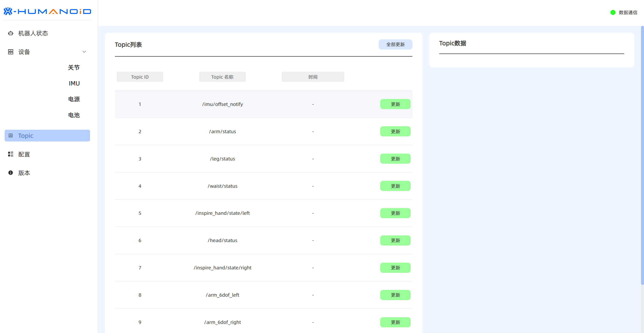Update the /leg/status topic
This screenshot has width=644, height=333.
395,159
